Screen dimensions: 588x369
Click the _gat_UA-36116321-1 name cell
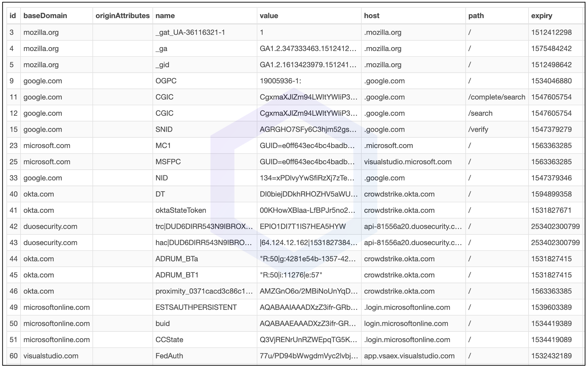coord(190,33)
